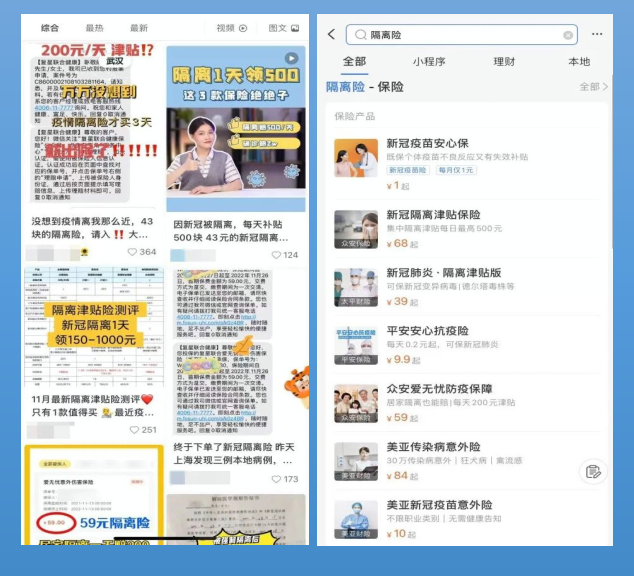Open the 200元/天津贴 post image
Screen dimensions: 634x576
[x=94, y=123]
